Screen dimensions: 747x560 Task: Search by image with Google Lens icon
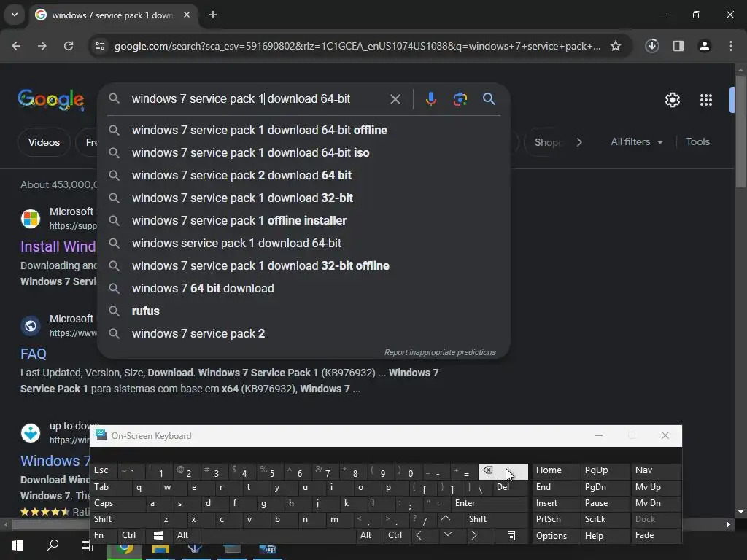(460, 99)
